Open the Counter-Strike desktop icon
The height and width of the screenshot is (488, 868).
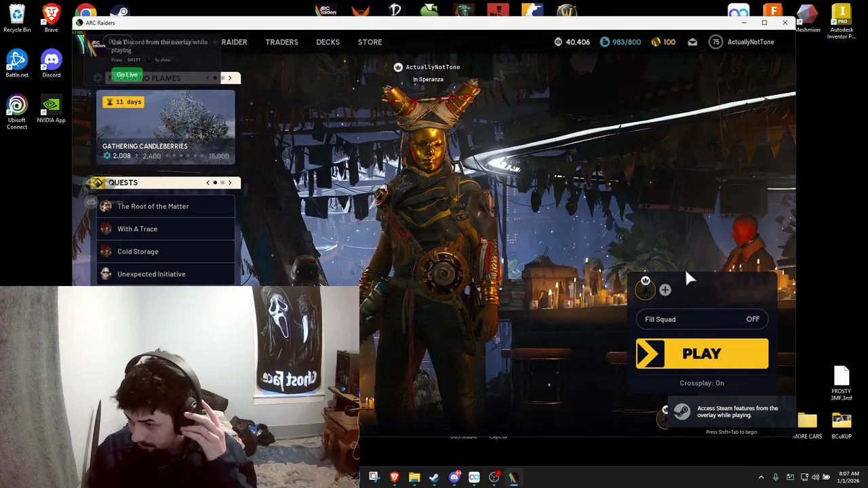click(532, 10)
